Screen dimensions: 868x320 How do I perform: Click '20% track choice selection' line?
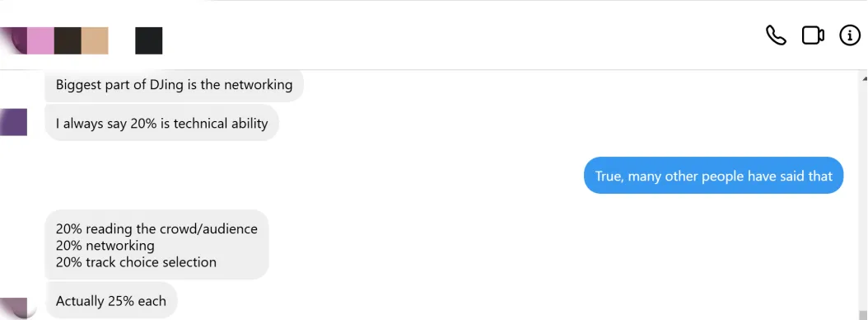click(x=136, y=261)
